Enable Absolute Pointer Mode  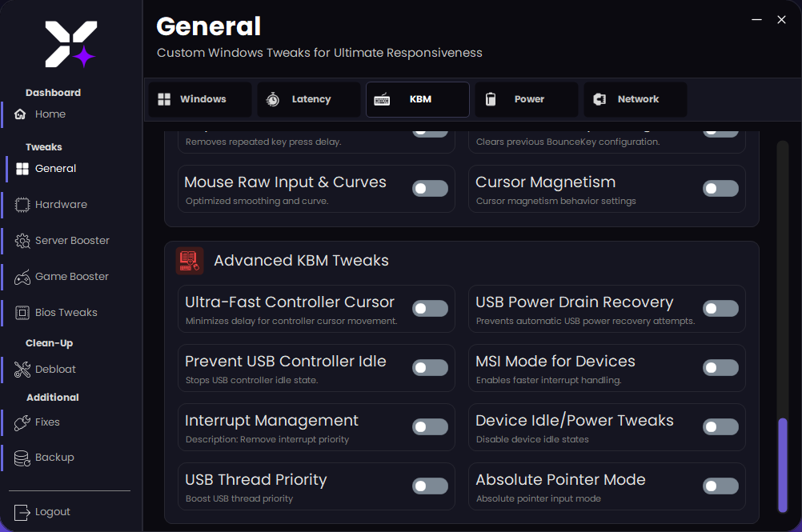coord(720,486)
